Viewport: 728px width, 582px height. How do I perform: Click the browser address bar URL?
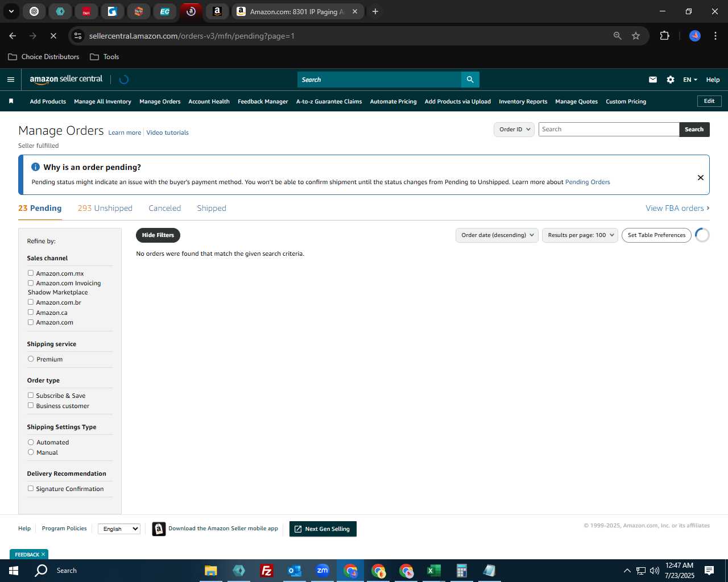click(x=192, y=36)
